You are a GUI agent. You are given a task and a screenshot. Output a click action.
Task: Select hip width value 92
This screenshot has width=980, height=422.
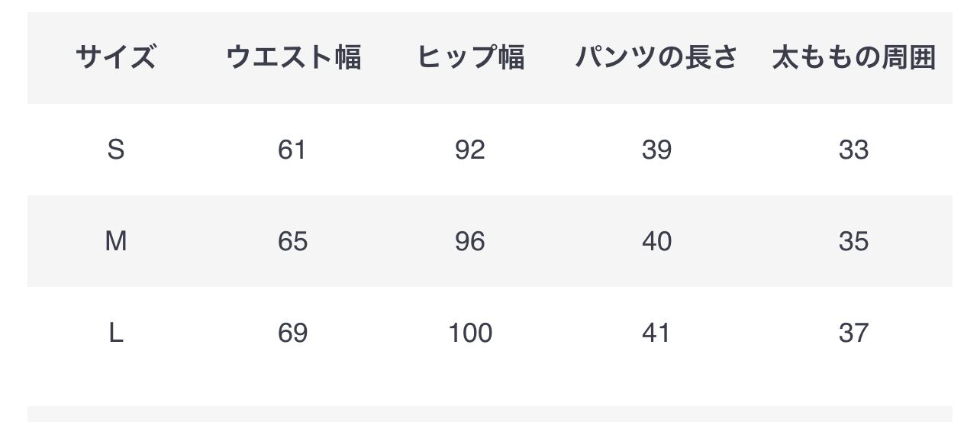[470, 150]
